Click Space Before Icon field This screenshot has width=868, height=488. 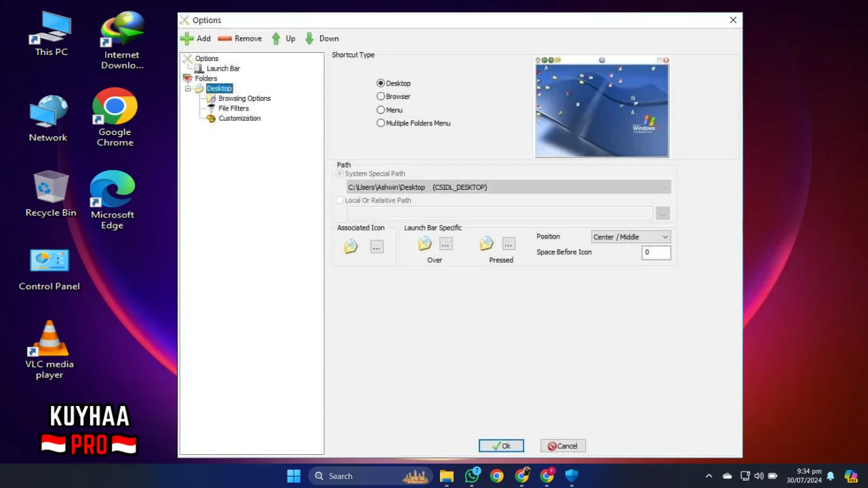pos(656,252)
